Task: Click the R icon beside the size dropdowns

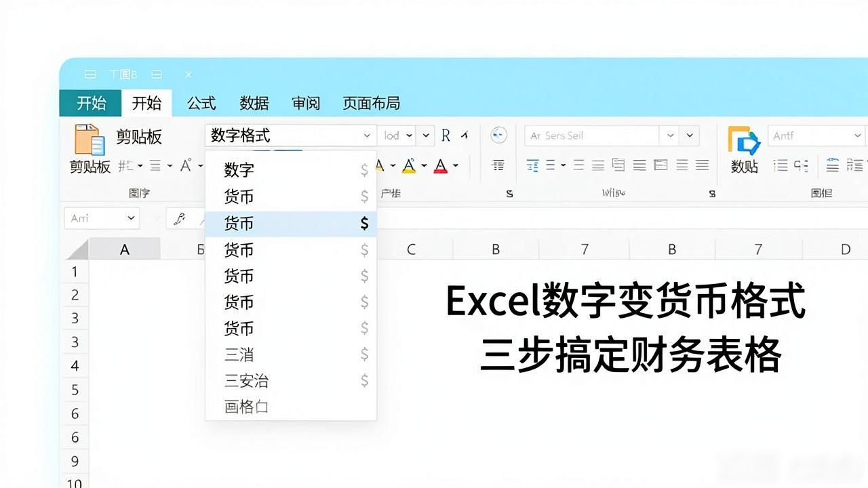Action: point(446,136)
